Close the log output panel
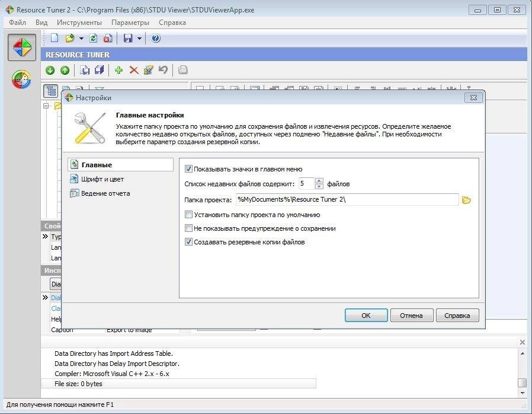This screenshot has width=532, height=414. [x=523, y=342]
